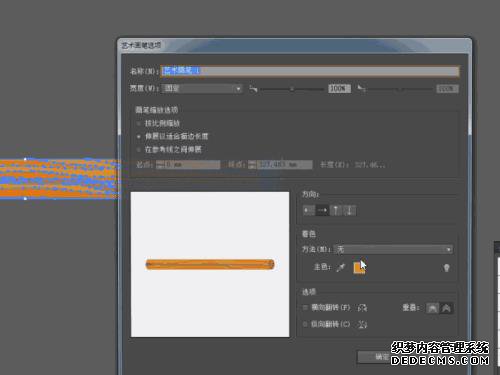Set brush direction to down arrow
The image size is (500, 375).
click(349, 210)
